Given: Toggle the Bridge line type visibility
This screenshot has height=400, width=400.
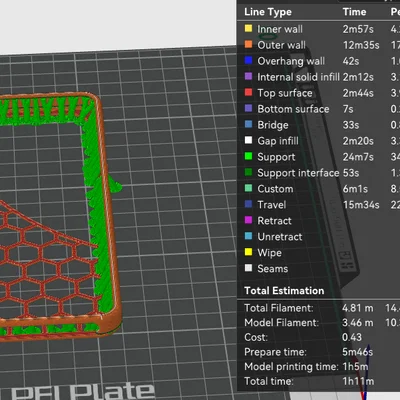Looking at the screenshot, I should (318, 125).
